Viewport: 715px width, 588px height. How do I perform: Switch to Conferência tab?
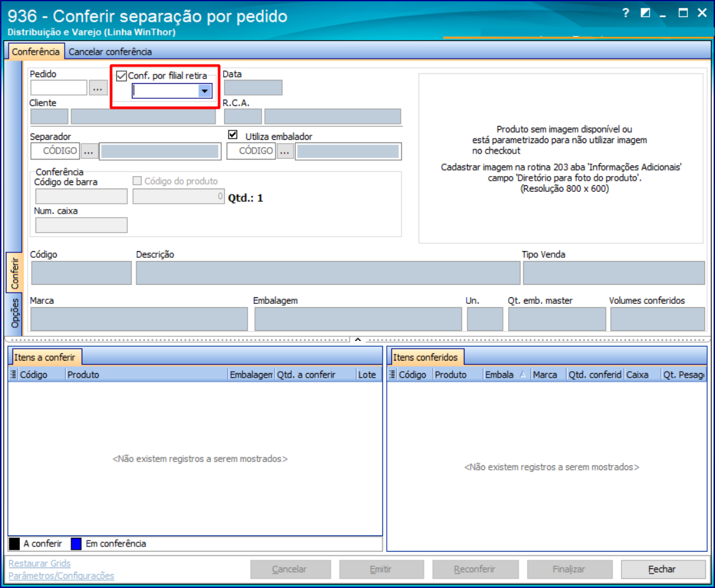(36, 51)
